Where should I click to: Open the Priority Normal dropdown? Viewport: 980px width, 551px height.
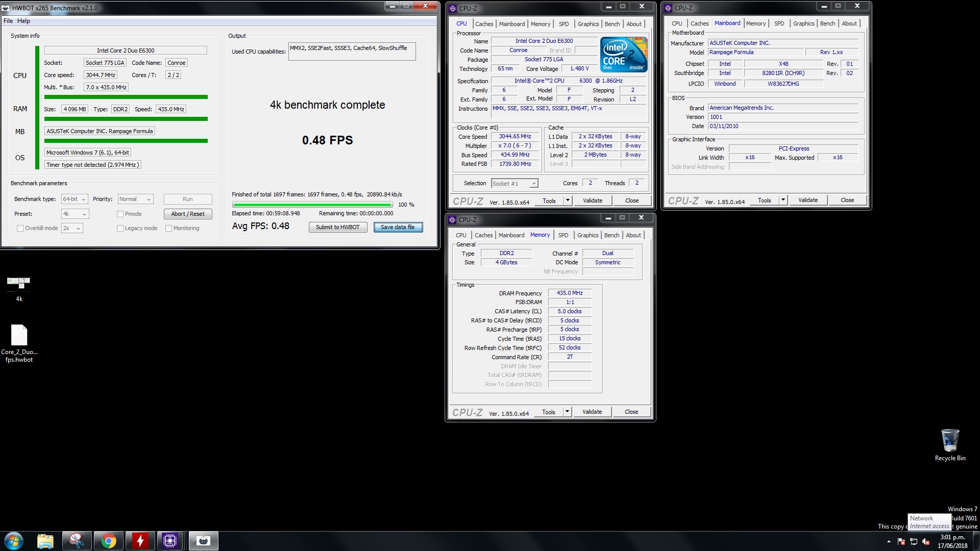[x=135, y=199]
